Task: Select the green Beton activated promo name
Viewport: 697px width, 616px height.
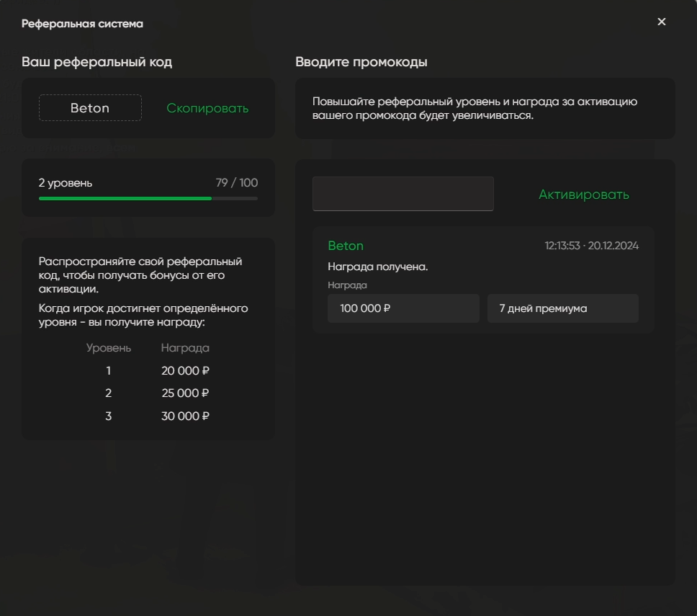Action: pos(346,246)
